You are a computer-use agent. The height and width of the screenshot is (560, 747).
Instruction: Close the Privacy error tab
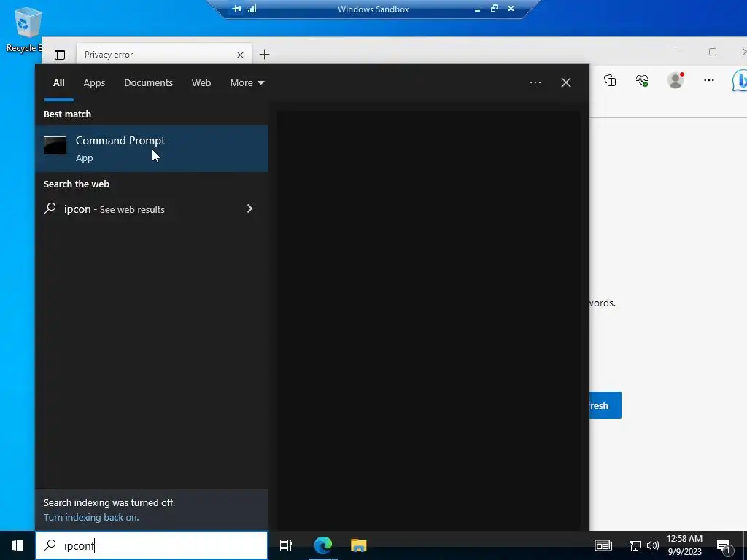[x=240, y=55]
